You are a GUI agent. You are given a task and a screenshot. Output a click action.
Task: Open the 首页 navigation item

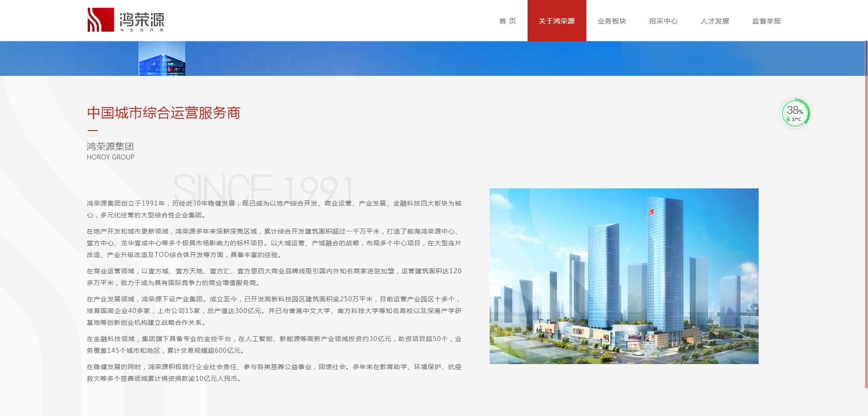click(x=507, y=21)
